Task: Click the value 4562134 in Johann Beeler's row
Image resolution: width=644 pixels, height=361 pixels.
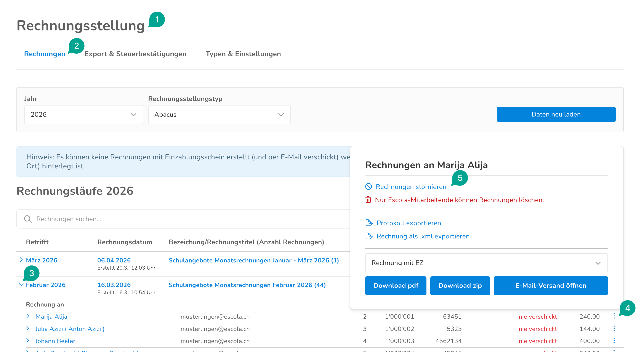Action: [449, 341]
